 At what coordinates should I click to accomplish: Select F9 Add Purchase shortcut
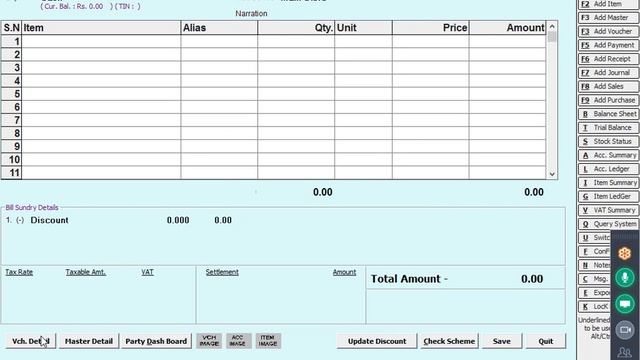click(608, 100)
